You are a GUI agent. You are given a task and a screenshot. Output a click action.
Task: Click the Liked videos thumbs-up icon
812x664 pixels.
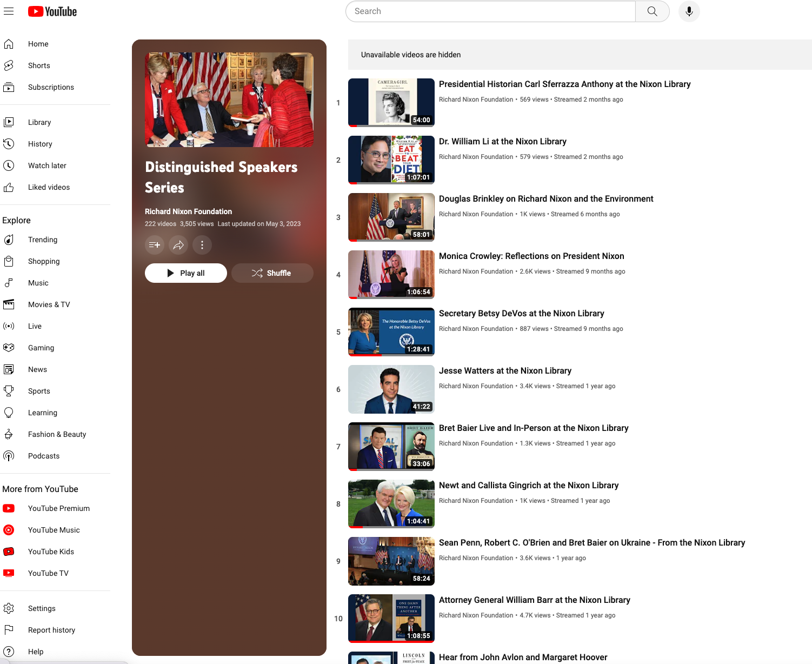(x=9, y=187)
